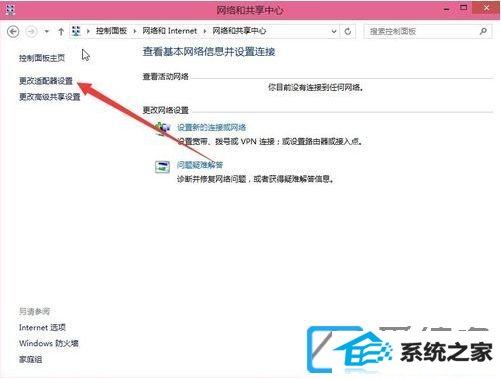Open Internet 选项 in the sidebar
This screenshot has width=501, height=379.
pos(42,327)
